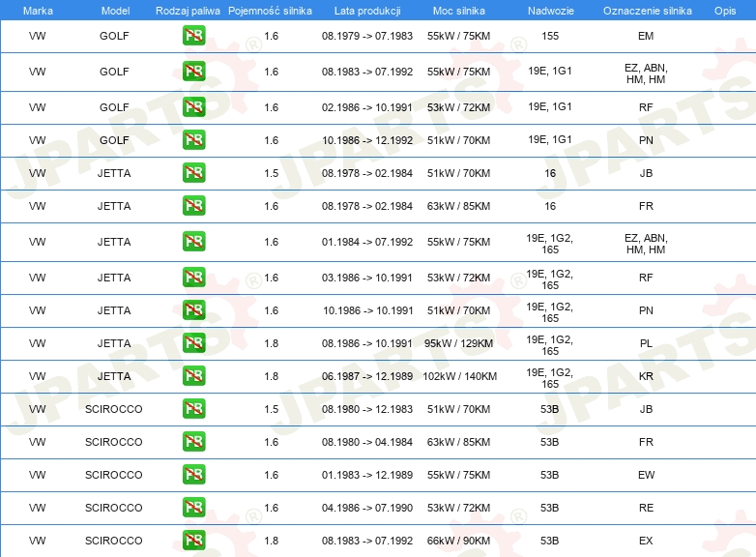Click the fuel icon in GOLF 53kW RF row
This screenshot has width=756, height=557.
point(193,107)
